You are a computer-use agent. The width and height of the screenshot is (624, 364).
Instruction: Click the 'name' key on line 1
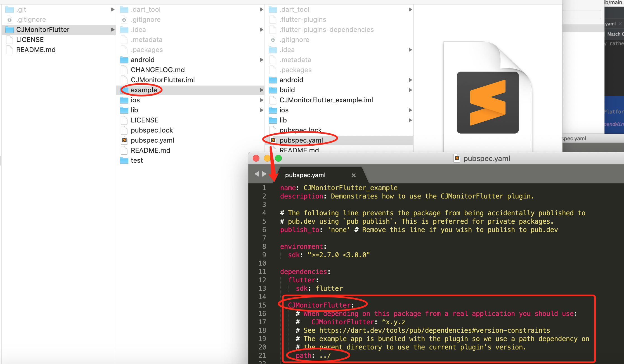click(288, 188)
